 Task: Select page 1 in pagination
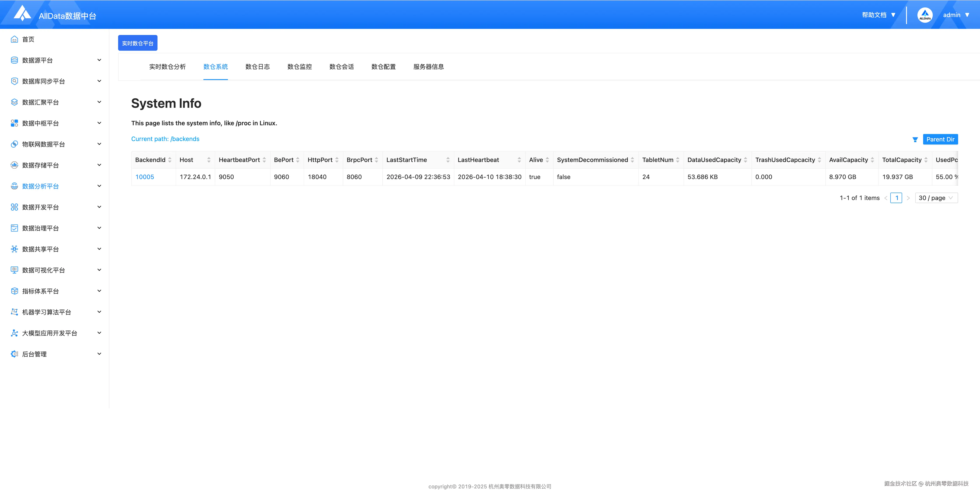(896, 198)
